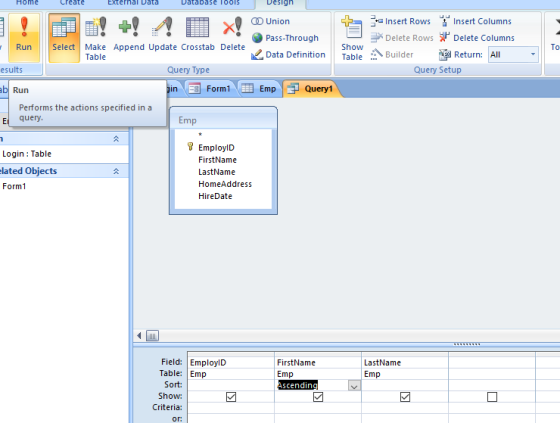Click the horizontal scrollbar thumb
Viewport: 560px width, 423px height.
[x=152, y=335]
